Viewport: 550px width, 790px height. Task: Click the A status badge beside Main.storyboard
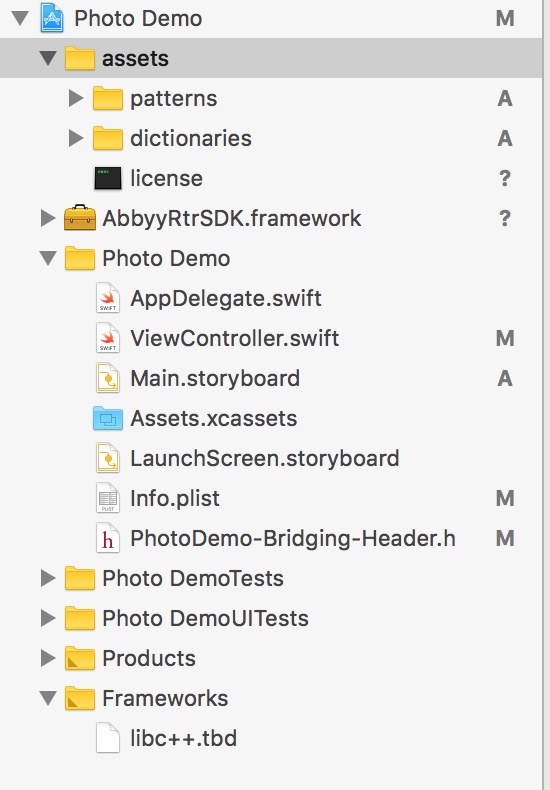(505, 378)
